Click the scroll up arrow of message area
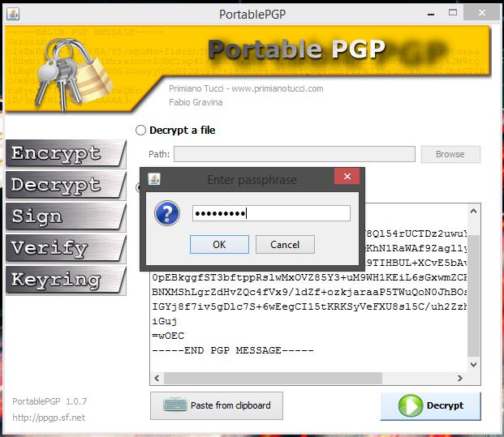This screenshot has height=437, width=504. (473, 211)
